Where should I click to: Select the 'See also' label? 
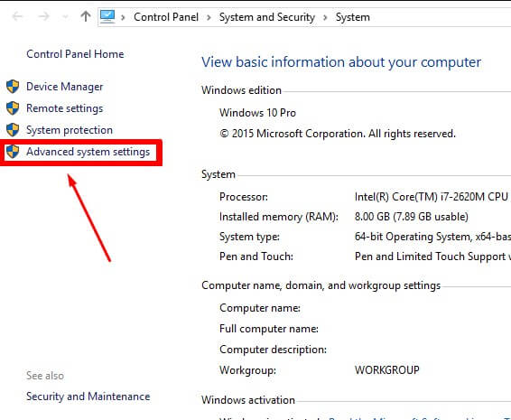pyautogui.click(x=45, y=376)
